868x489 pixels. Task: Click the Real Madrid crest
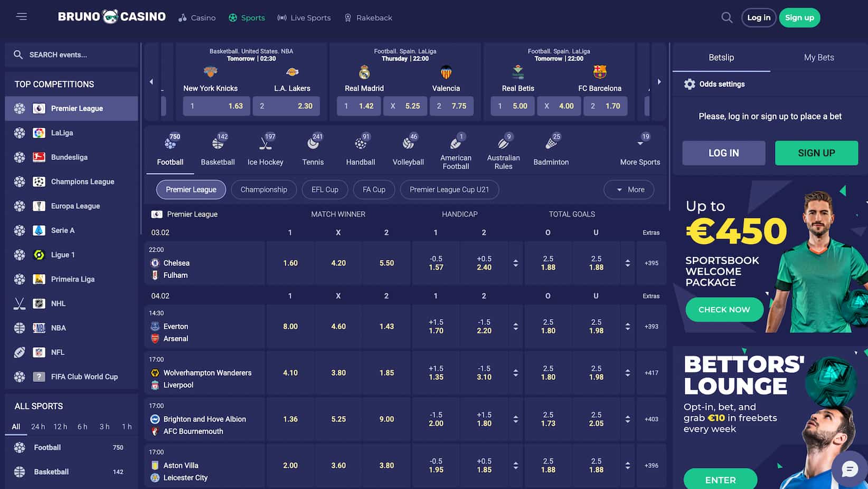click(364, 72)
